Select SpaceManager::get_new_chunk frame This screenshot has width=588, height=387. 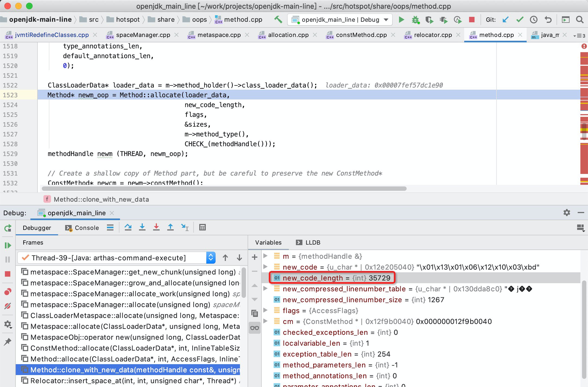click(128, 272)
